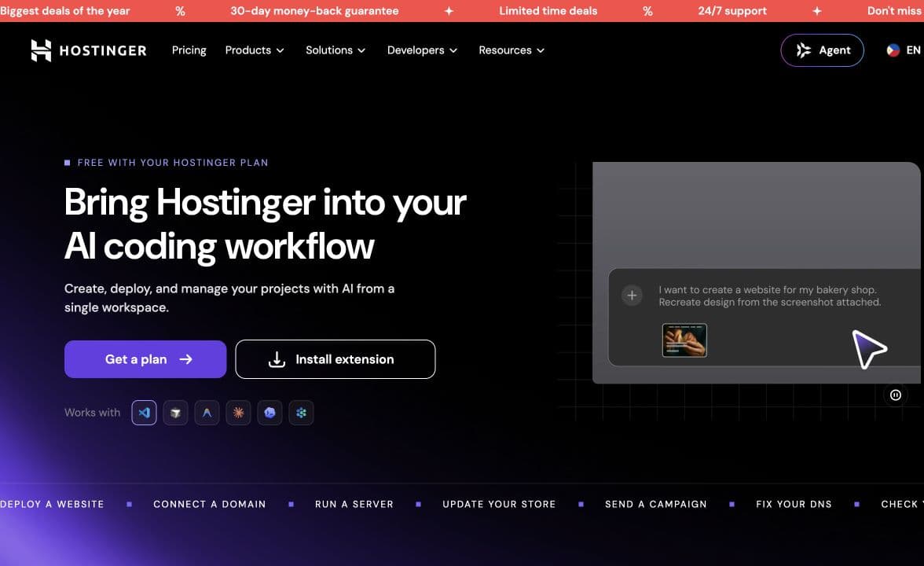Click the '24/7 support' banner text
This screenshot has width=924, height=566.
click(x=732, y=11)
